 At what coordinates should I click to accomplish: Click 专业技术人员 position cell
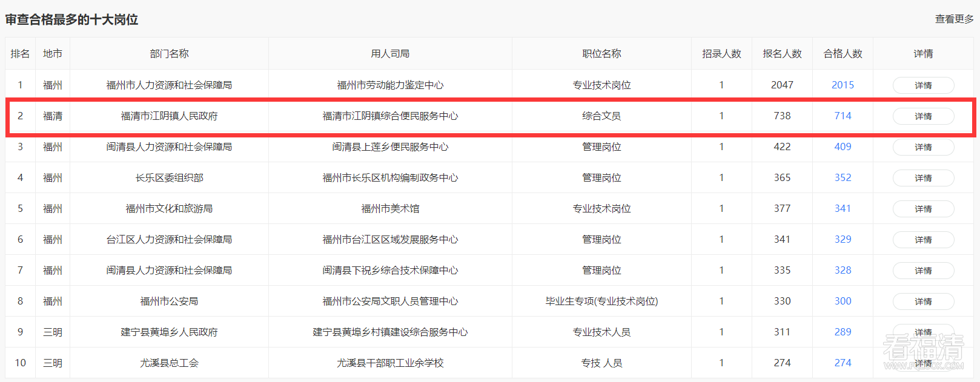601,332
